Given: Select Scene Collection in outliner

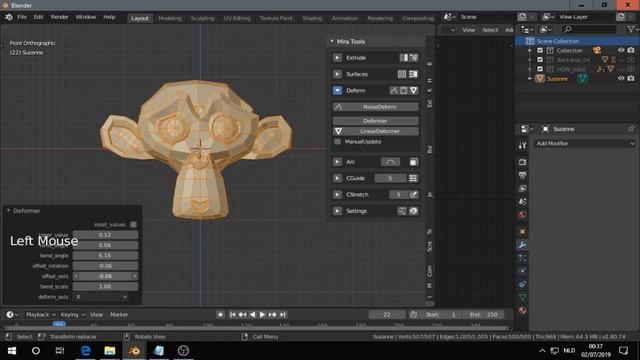Looking at the screenshot, I should click(558, 41).
